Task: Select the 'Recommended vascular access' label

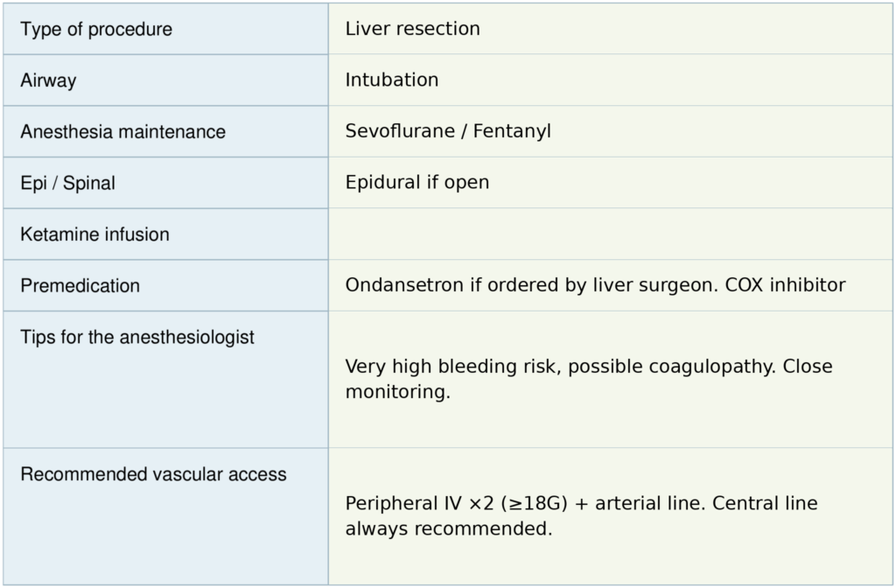Action: click(153, 474)
